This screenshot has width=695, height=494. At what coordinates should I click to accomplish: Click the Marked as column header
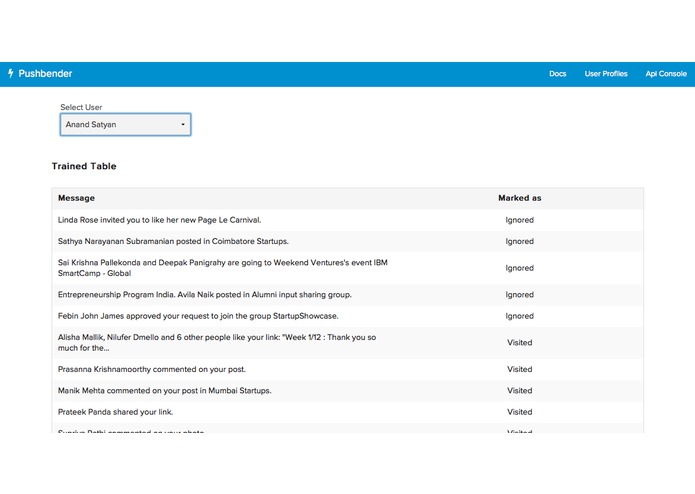(519, 198)
